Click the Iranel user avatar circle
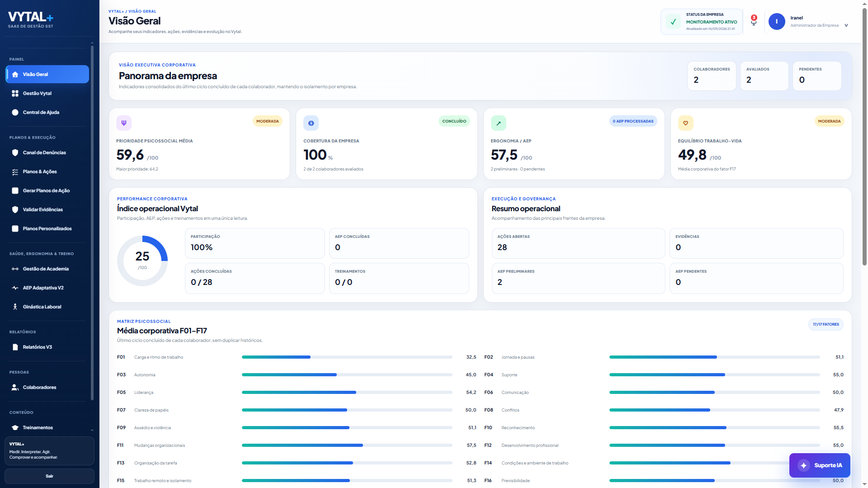The width and height of the screenshot is (868, 488). (777, 22)
